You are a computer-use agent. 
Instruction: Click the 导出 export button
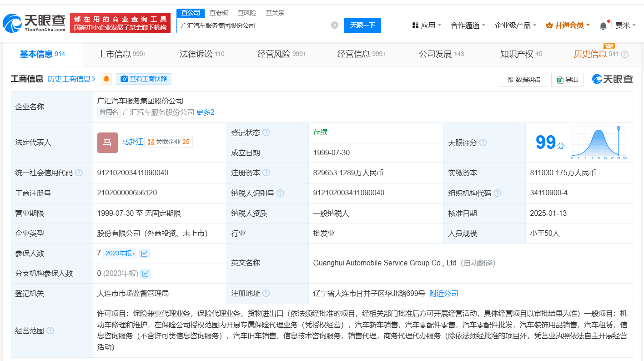568,80
